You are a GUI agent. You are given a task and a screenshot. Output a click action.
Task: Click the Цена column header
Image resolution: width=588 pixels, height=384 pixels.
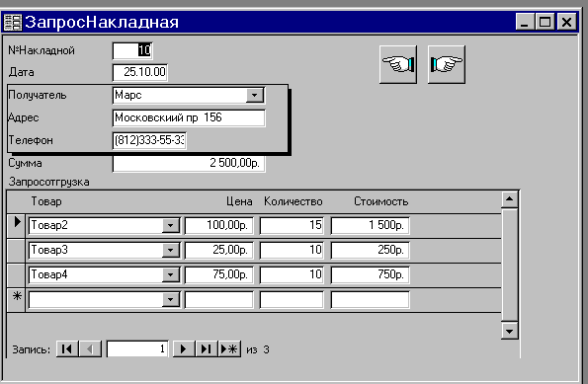(x=239, y=201)
